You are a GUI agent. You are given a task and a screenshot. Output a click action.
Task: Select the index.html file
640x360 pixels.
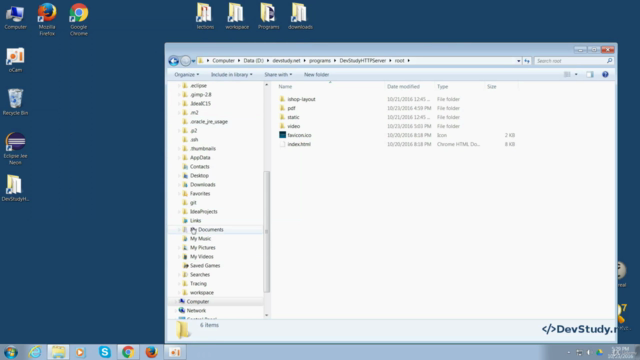tap(299, 144)
